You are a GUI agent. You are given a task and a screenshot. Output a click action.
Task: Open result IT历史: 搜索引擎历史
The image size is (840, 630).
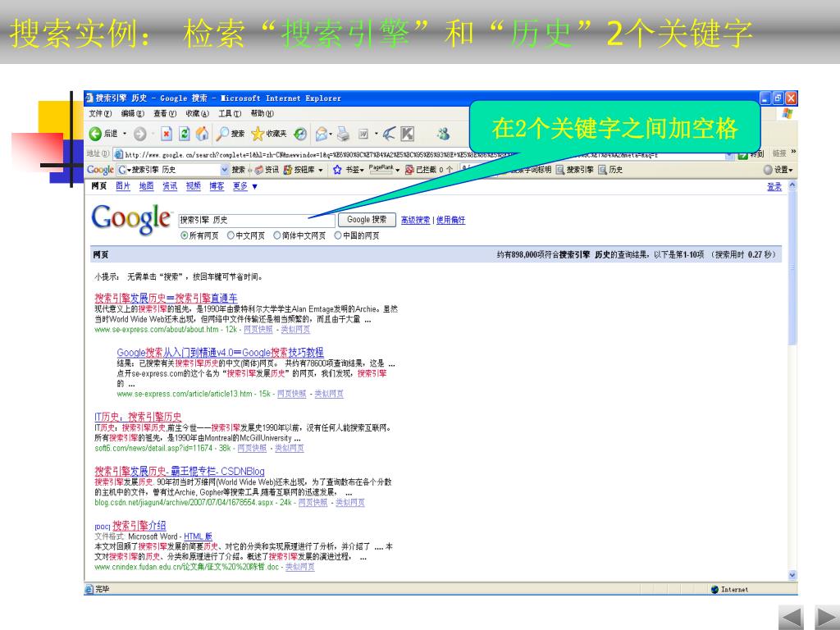pyautogui.click(x=138, y=417)
